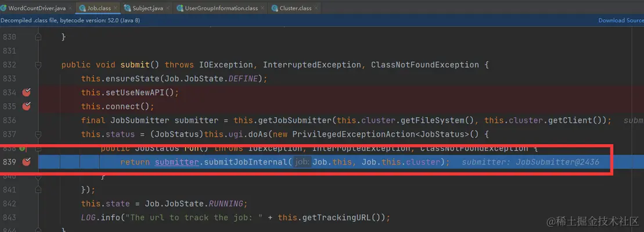Collapse the submit() method fold at line 832

click(38, 65)
